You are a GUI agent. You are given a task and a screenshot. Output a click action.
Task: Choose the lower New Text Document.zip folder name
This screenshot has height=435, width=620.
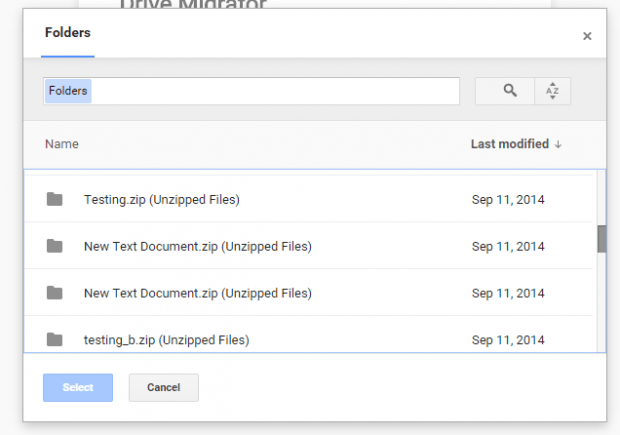(197, 293)
